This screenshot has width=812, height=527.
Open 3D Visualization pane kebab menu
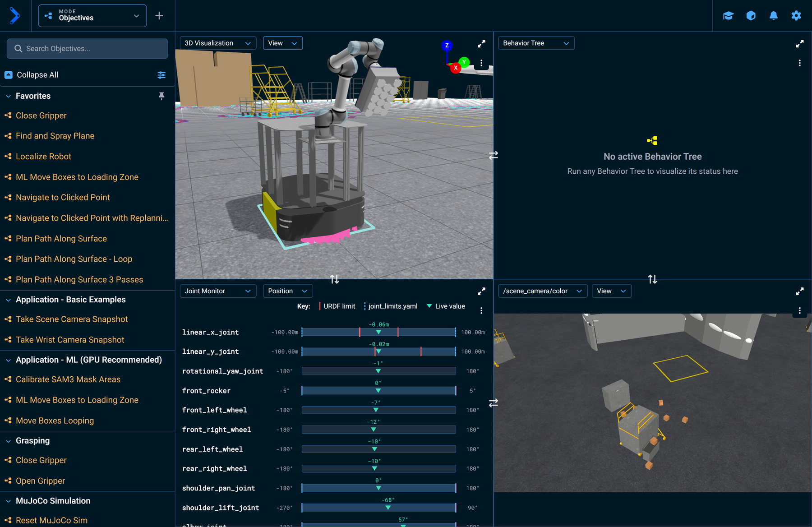point(481,63)
